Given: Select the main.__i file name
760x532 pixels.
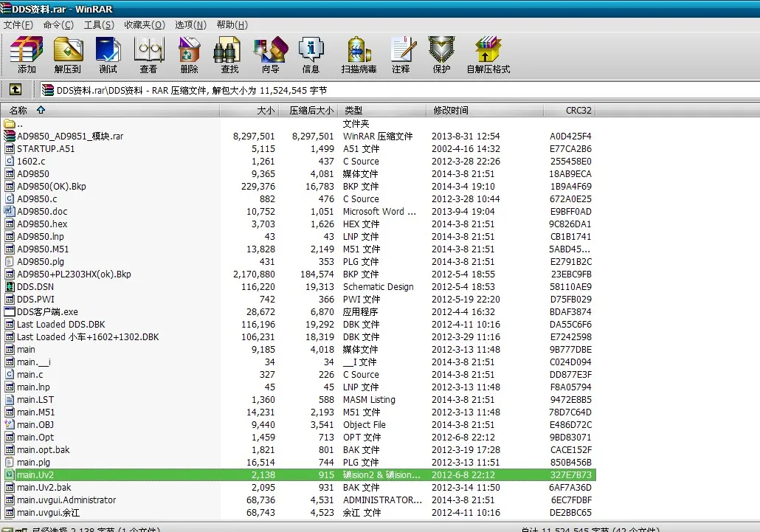Looking at the screenshot, I should click(x=33, y=362).
